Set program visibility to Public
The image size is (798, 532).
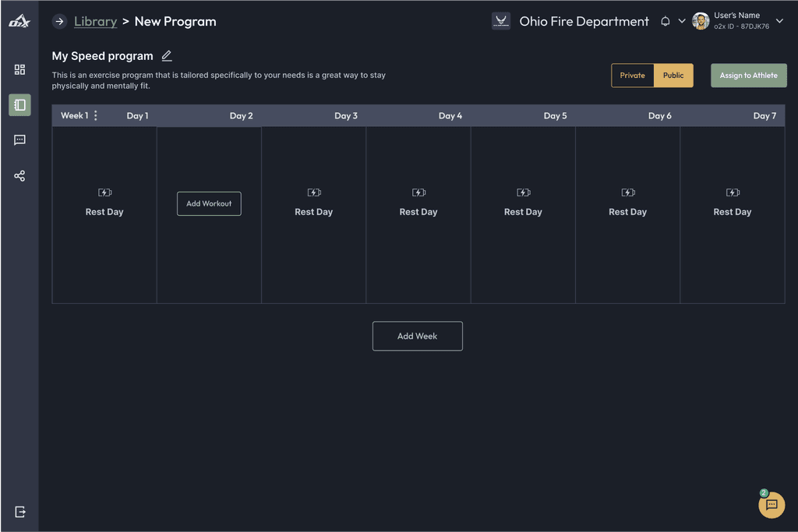(673, 76)
